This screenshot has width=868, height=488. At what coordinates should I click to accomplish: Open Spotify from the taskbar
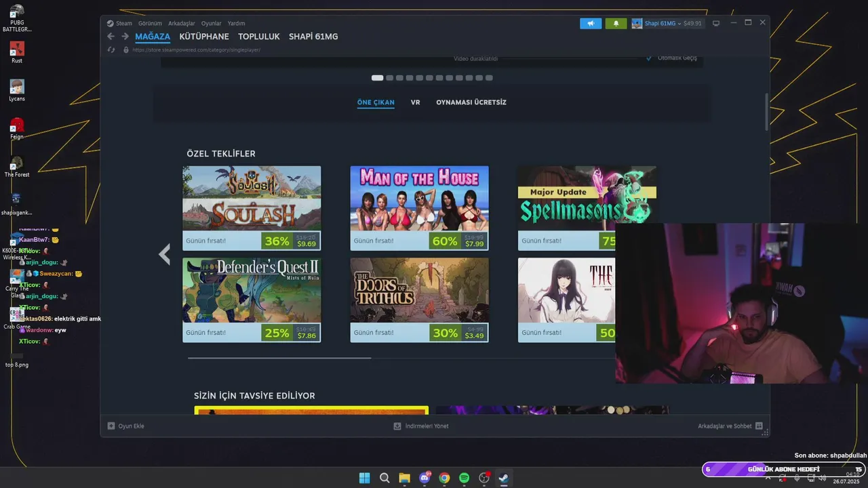pyautogui.click(x=464, y=478)
